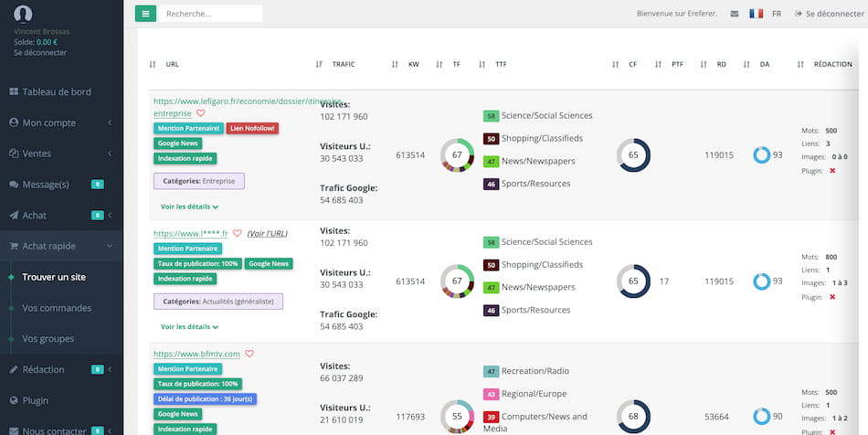Expand Achat sidebar menu
Screen dimensions: 868x435
[61, 216]
